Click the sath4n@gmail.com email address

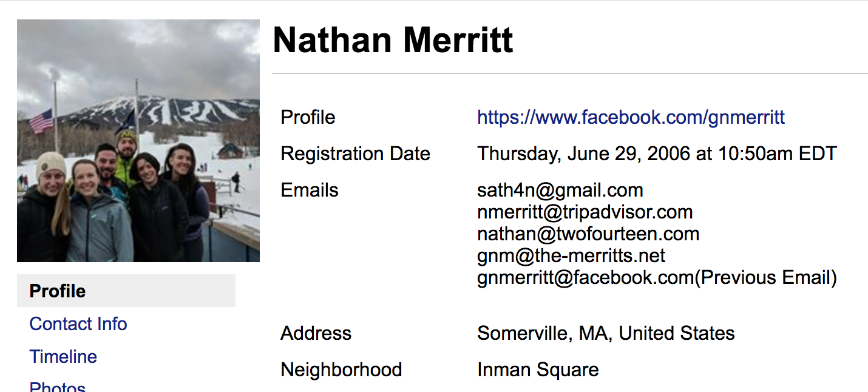pyautogui.click(x=560, y=190)
